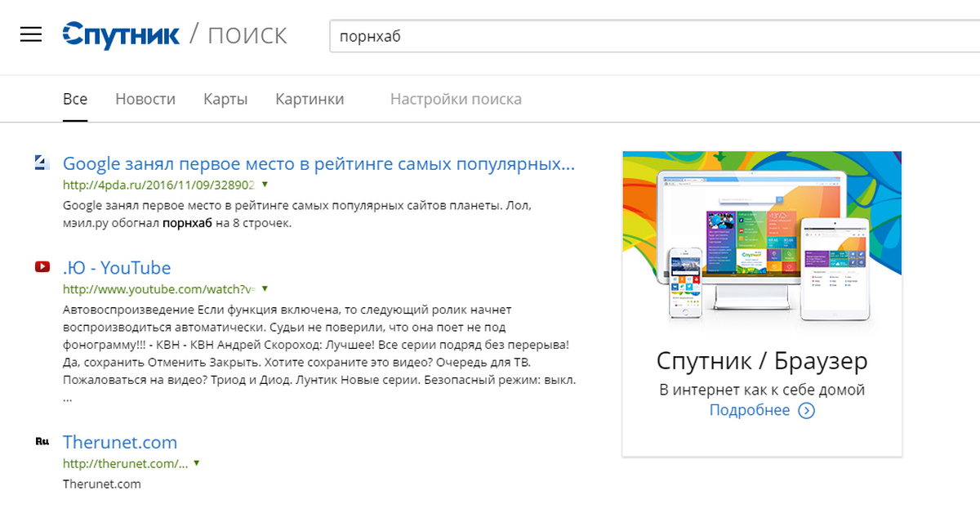This screenshot has height=513, width=980.
Task: Switch to the Новости tab
Action: [145, 99]
